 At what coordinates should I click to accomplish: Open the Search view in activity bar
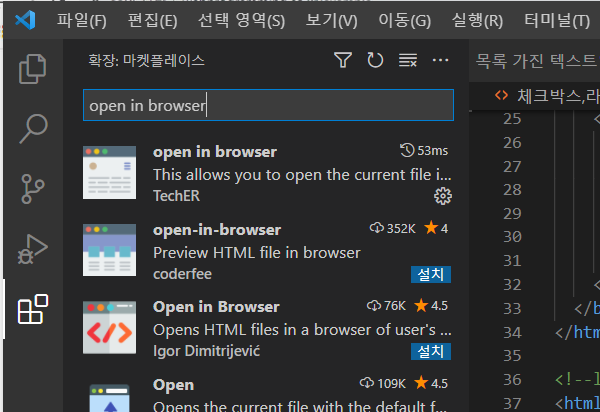click(x=33, y=129)
